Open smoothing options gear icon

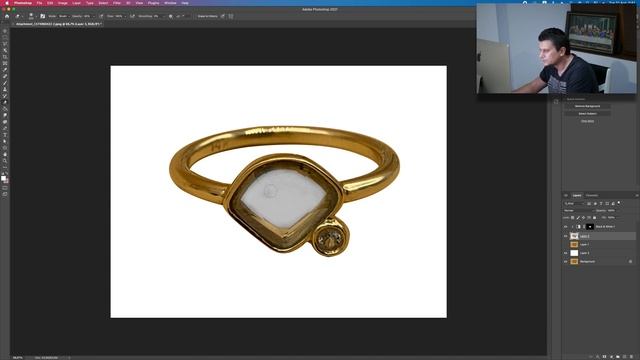pos(171,16)
